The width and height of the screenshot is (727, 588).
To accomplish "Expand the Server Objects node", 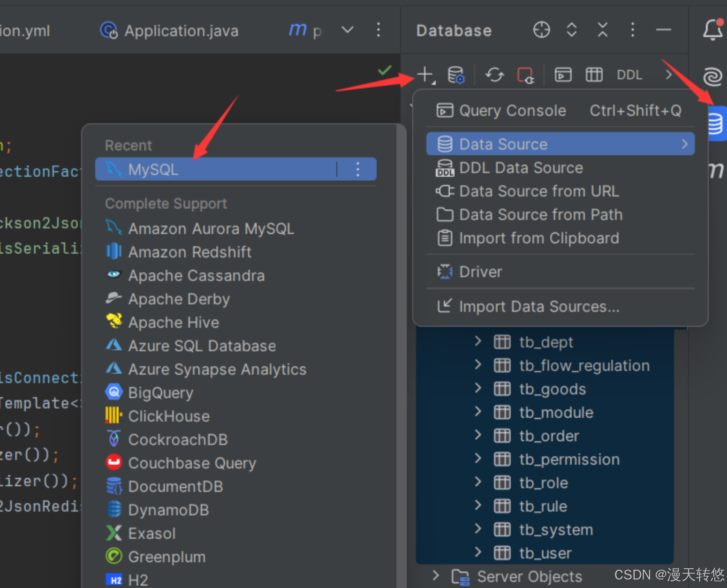I will coord(436,575).
